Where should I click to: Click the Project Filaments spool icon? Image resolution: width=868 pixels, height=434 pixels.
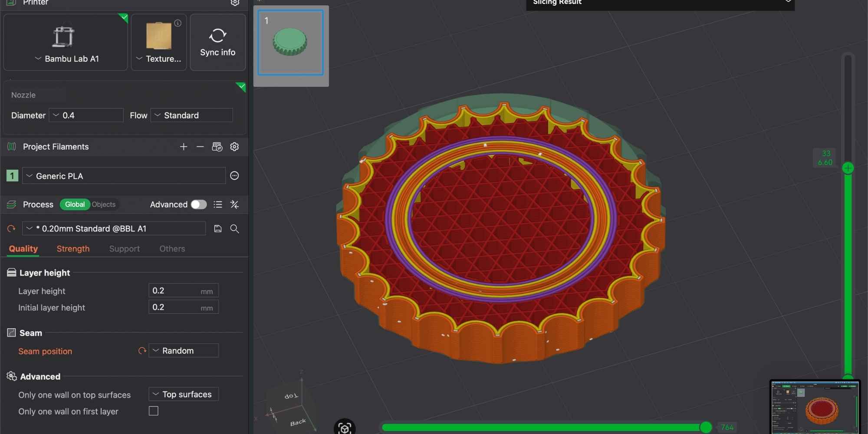tap(12, 147)
